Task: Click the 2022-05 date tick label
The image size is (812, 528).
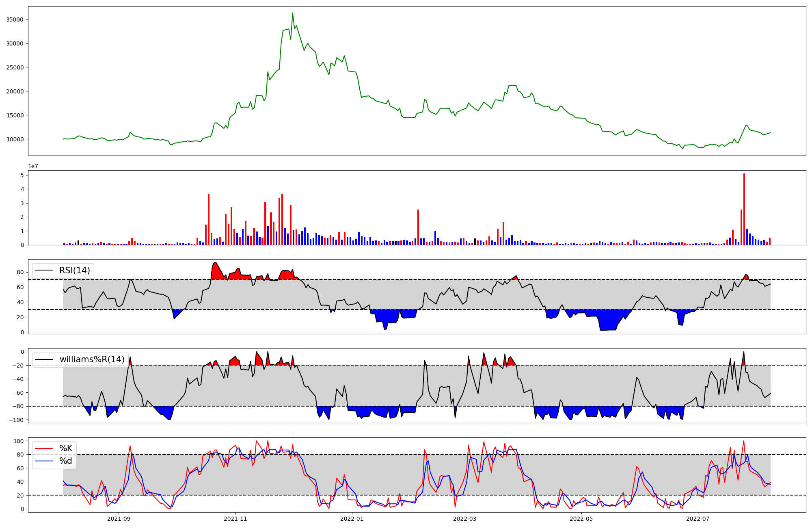Action: [581, 519]
